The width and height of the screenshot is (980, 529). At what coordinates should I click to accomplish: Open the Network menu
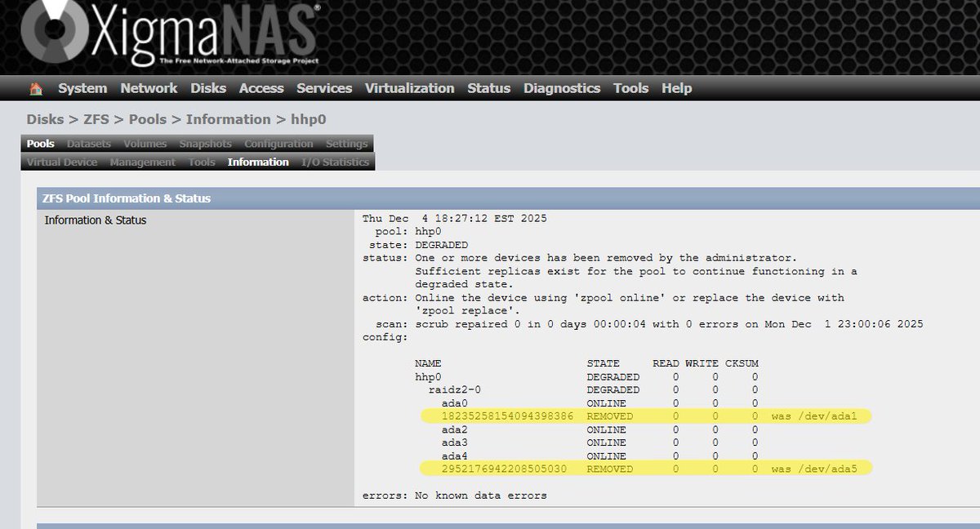coord(149,88)
